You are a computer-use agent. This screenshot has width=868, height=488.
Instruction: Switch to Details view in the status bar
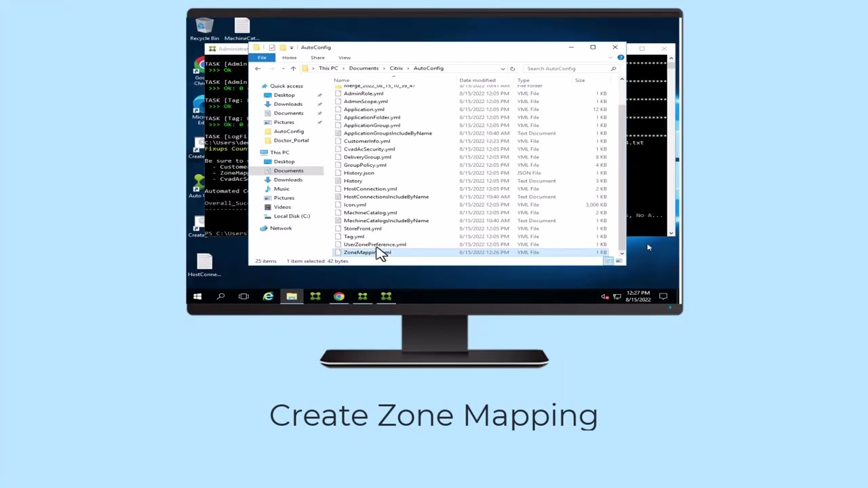tap(608, 261)
